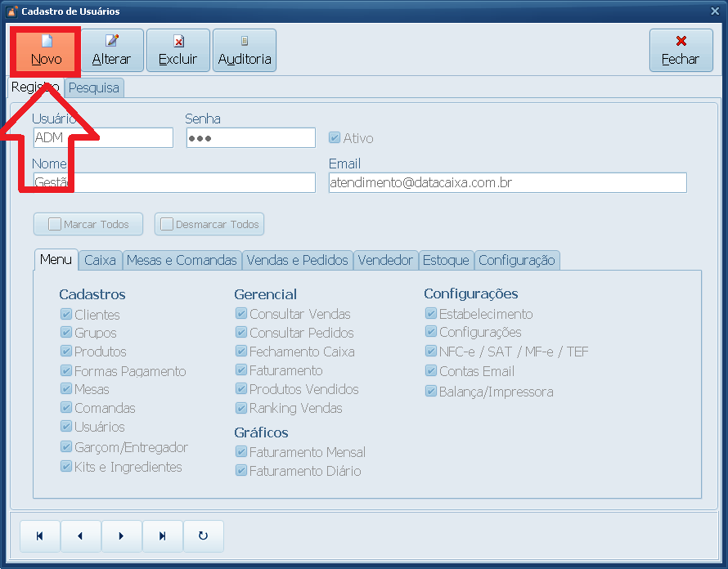Click the Marcar Todos button
728x569 pixels.
pyautogui.click(x=88, y=224)
